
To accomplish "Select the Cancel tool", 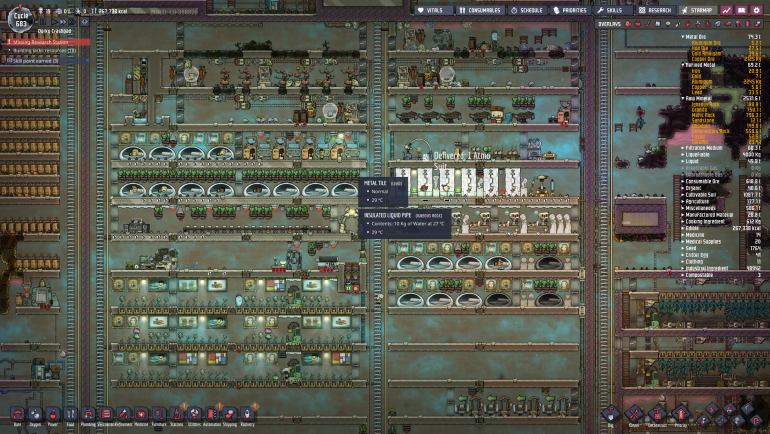I will click(634, 416).
